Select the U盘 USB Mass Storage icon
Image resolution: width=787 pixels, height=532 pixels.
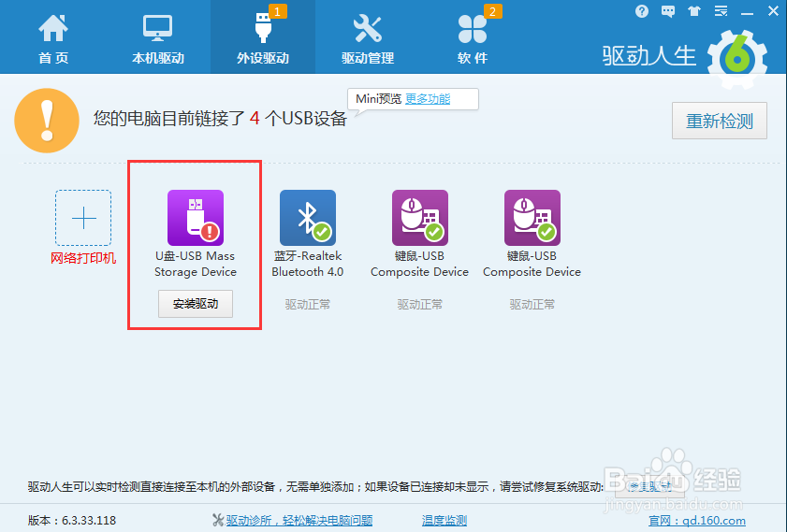196,218
